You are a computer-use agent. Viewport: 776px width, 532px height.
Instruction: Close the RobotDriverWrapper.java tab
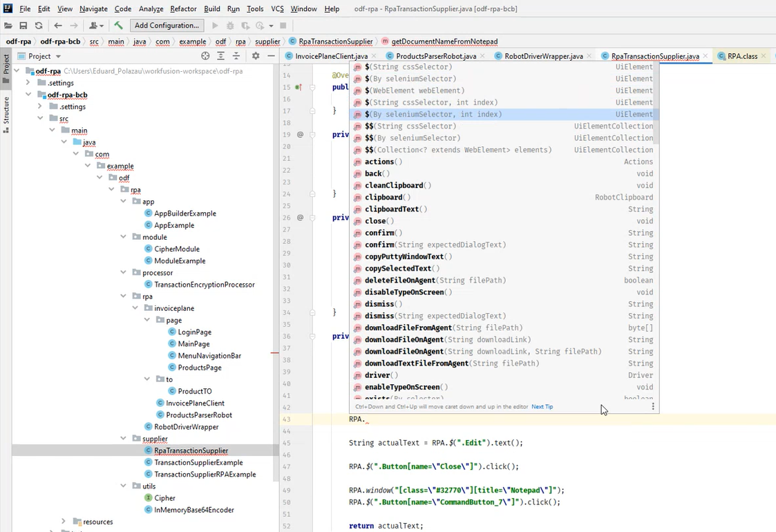click(589, 56)
